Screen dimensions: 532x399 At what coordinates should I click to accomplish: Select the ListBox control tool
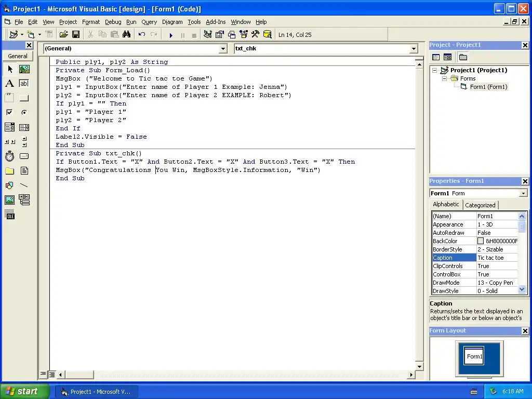tap(24, 127)
